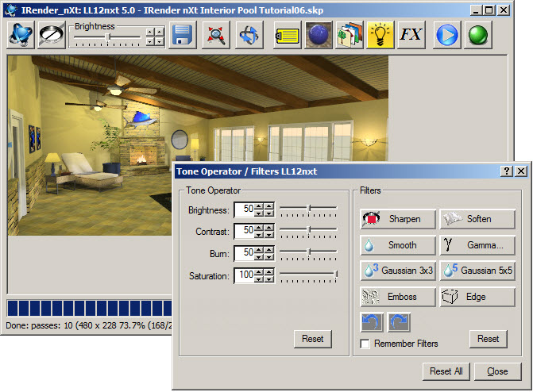The height and width of the screenshot is (392, 533).
Task: Click the Reset All button
Action: point(446,371)
